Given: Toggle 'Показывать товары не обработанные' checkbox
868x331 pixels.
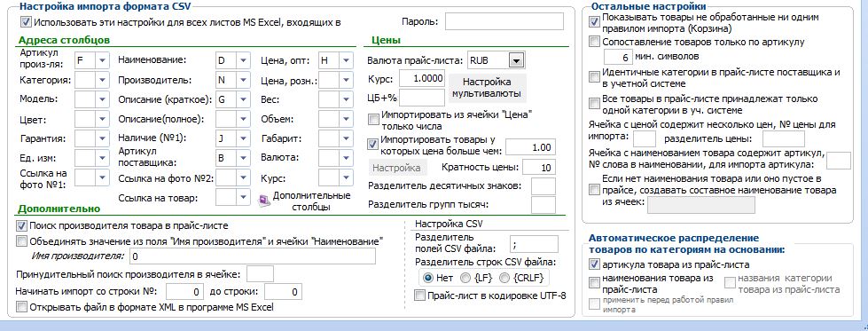Looking at the screenshot, I should [594, 22].
